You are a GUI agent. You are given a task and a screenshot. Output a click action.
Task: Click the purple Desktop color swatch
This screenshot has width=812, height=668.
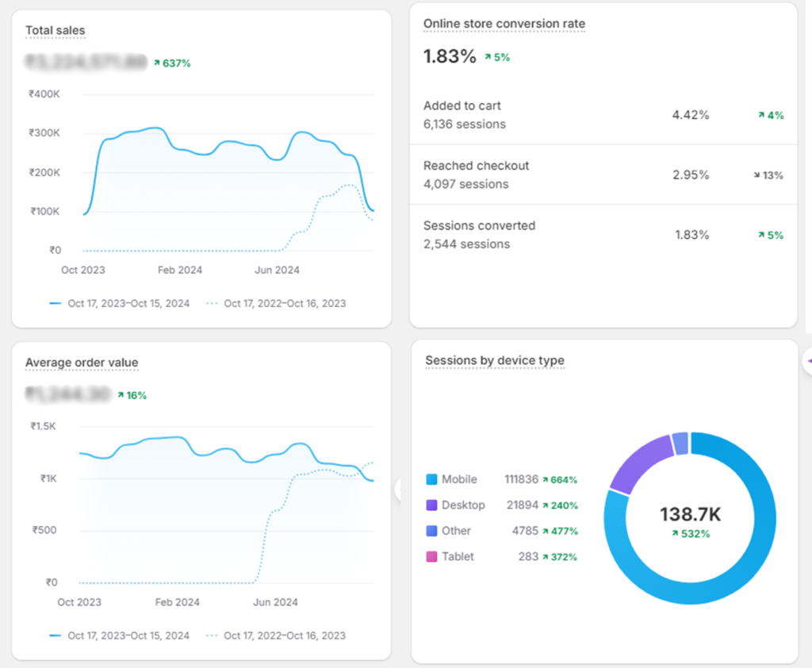coord(431,505)
